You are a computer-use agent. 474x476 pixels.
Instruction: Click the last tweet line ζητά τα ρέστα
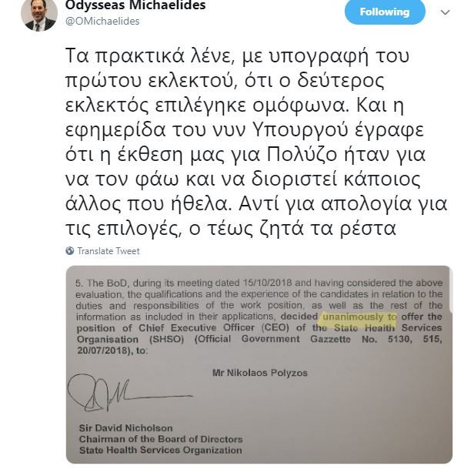pos(231,228)
